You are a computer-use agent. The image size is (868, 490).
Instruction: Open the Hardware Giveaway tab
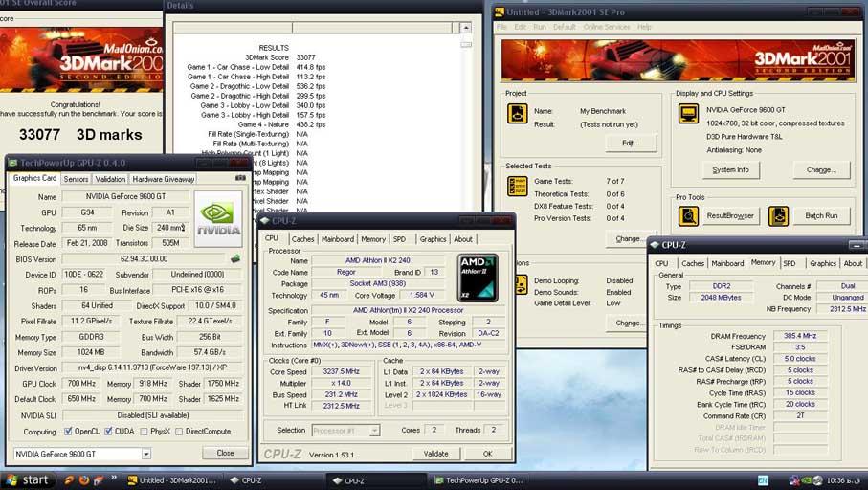click(164, 179)
